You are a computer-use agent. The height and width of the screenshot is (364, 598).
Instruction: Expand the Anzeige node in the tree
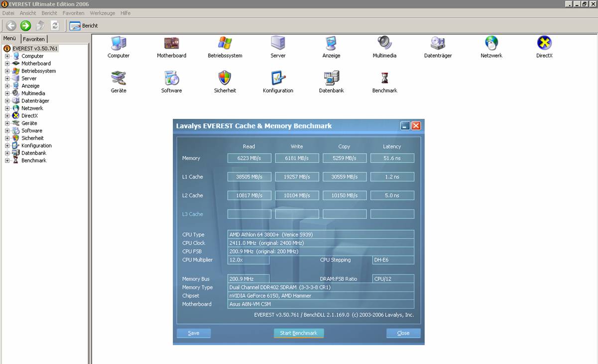tap(7, 86)
